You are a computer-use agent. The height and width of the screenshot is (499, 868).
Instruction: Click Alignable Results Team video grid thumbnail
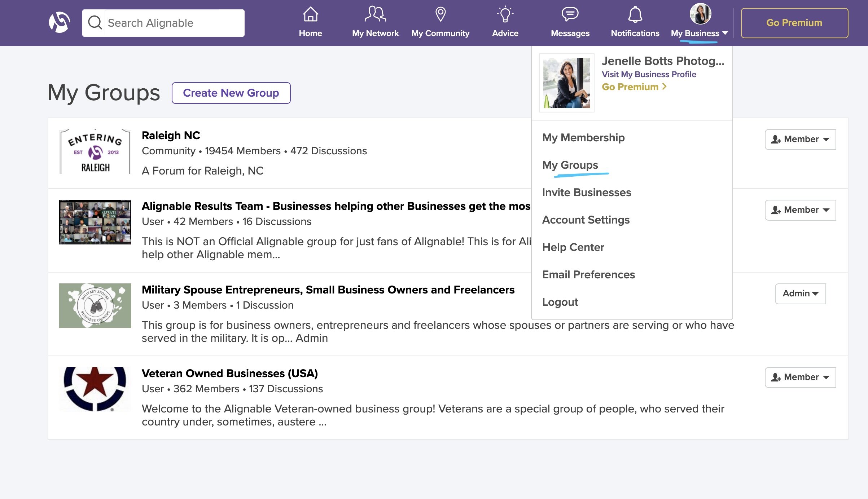(x=95, y=222)
